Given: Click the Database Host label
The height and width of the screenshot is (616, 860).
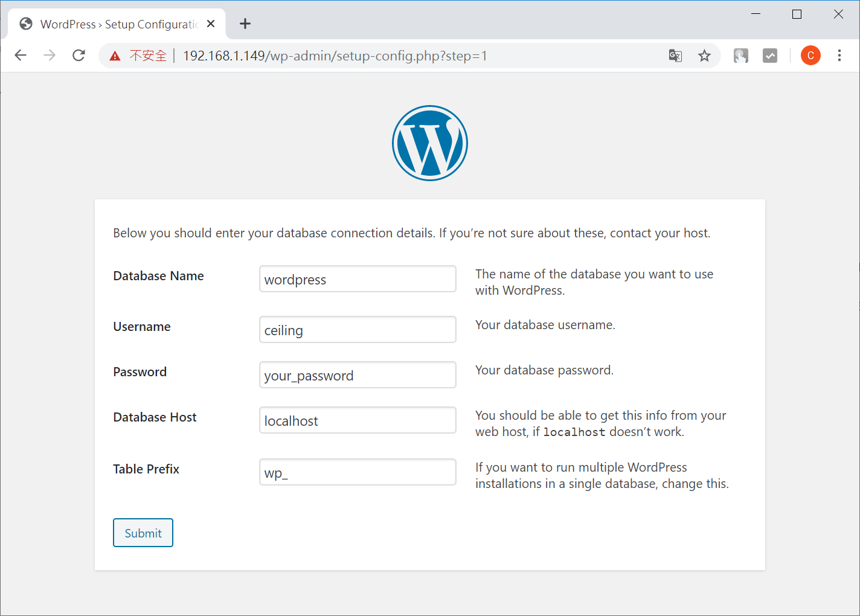Looking at the screenshot, I should (x=155, y=417).
